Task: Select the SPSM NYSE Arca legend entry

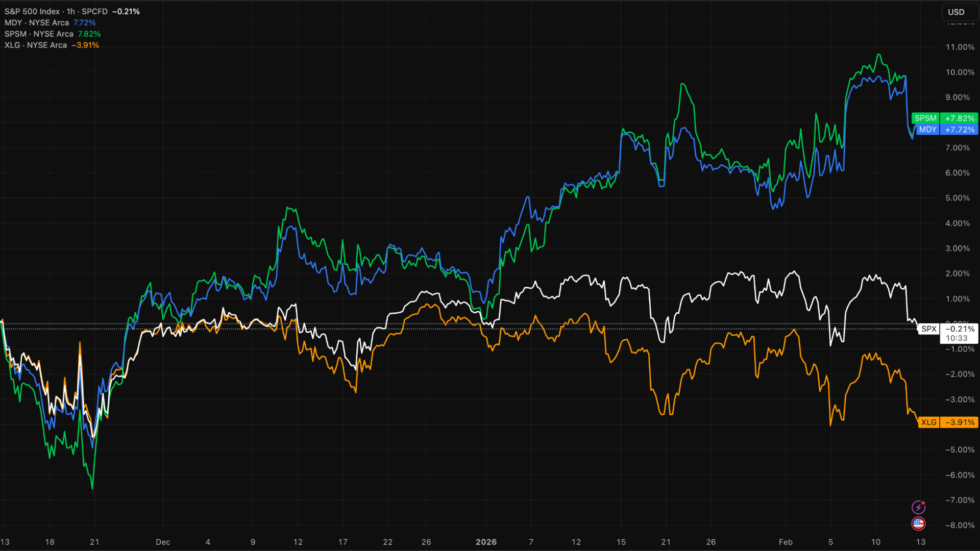Action: [39, 34]
